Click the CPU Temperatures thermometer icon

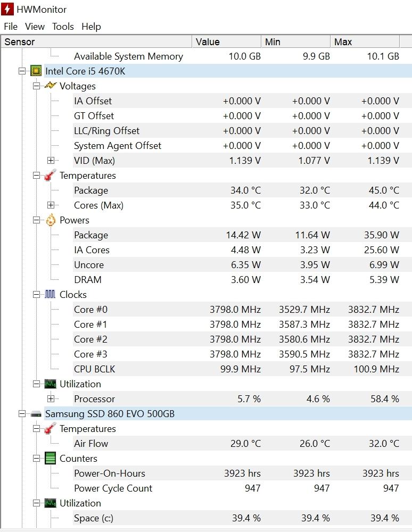50,176
